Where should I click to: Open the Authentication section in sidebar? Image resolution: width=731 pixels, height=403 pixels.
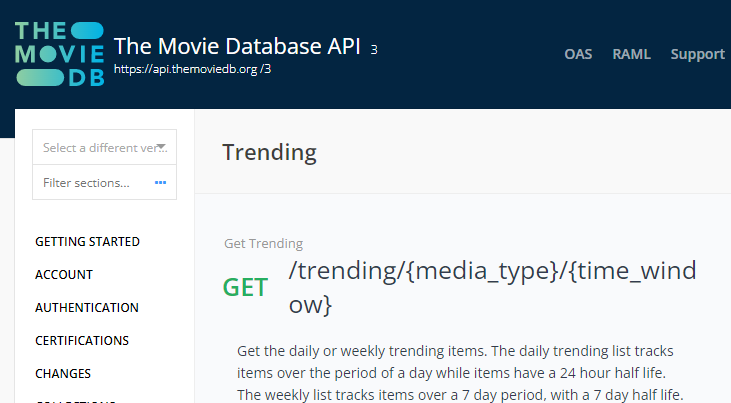coord(87,308)
